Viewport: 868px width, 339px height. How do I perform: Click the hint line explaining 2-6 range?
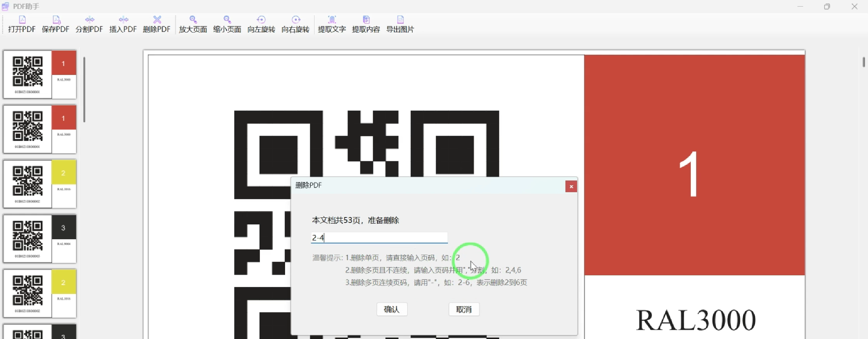(x=436, y=282)
